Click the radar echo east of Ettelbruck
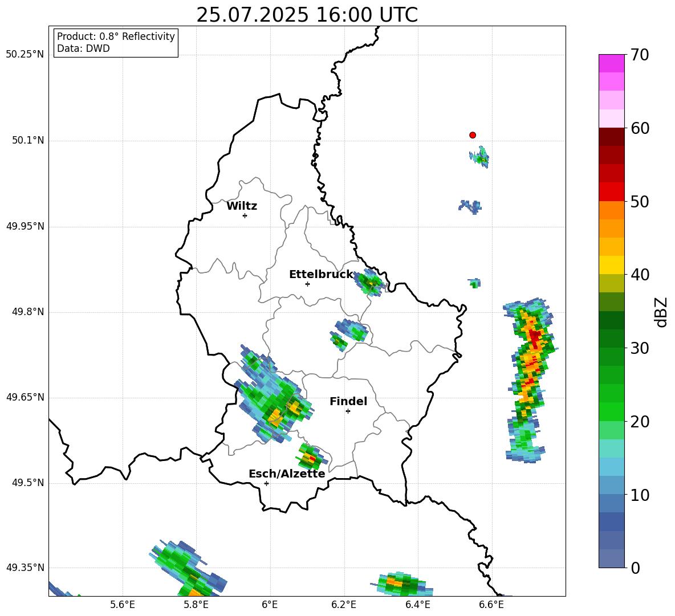The image size is (675, 616). (x=370, y=282)
